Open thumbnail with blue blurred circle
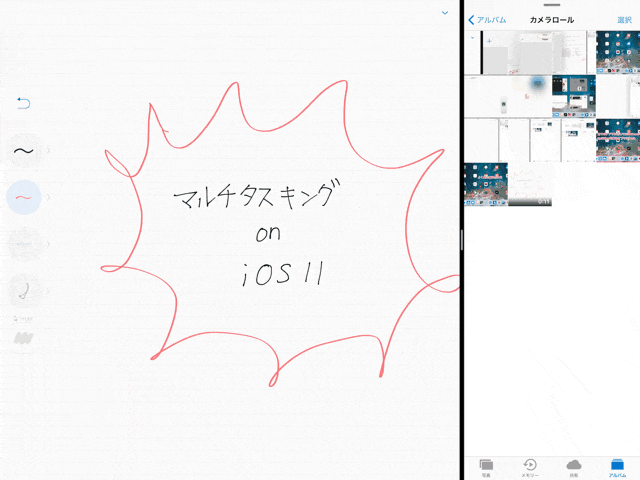The height and width of the screenshot is (480, 640). 530,96
